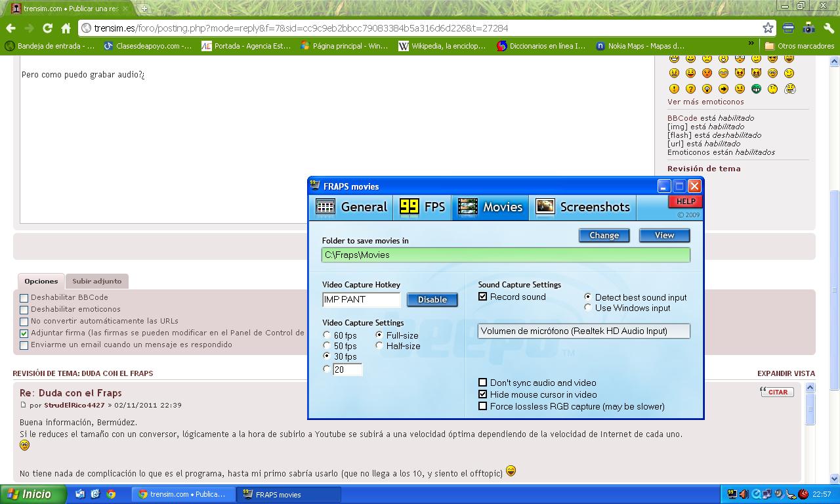
Task: Open the browser wrench settings menu
Action: [x=828, y=28]
